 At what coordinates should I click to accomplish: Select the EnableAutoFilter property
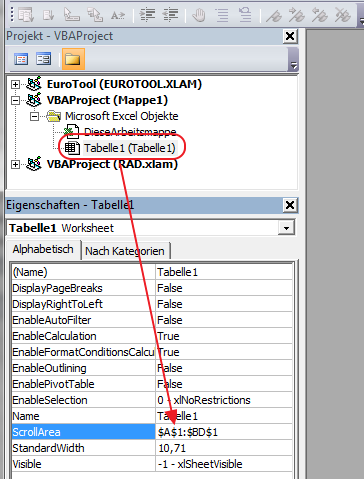click(83, 320)
